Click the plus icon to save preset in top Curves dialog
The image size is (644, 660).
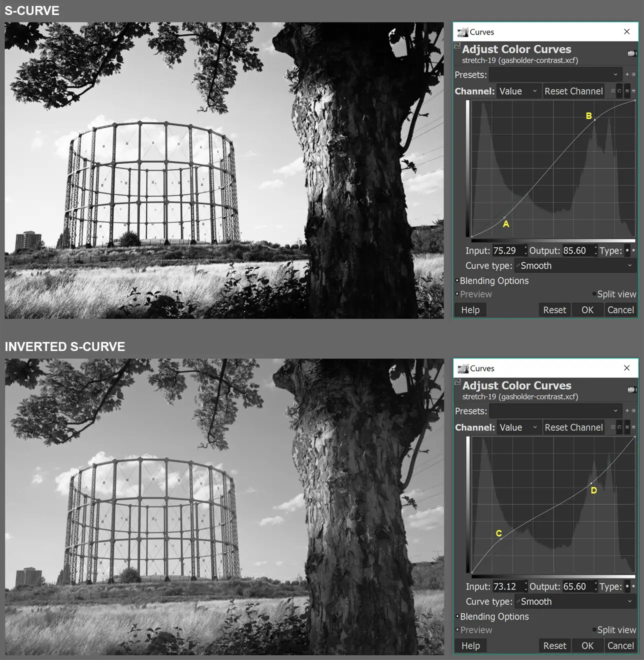(x=627, y=74)
